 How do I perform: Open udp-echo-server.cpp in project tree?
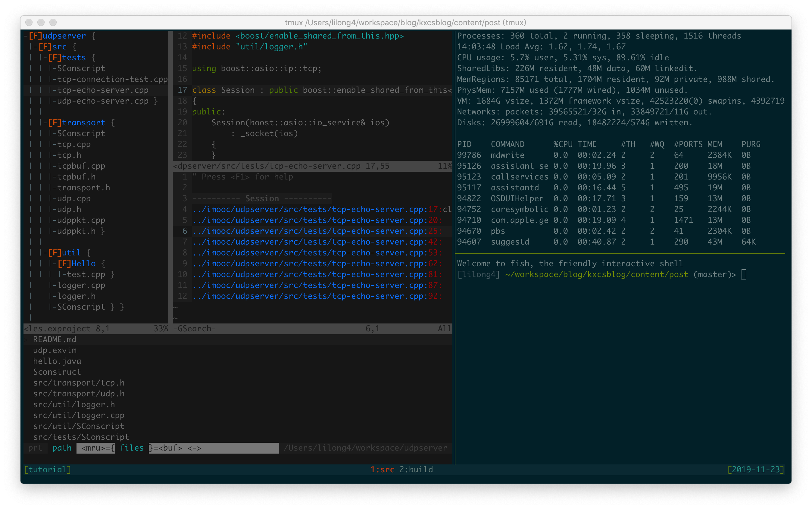click(102, 101)
